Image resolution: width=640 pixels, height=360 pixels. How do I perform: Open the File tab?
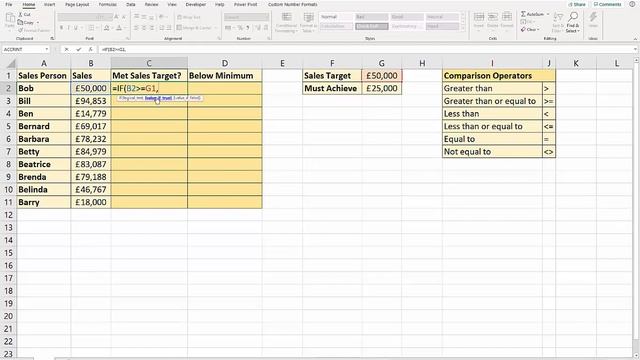[9, 4]
